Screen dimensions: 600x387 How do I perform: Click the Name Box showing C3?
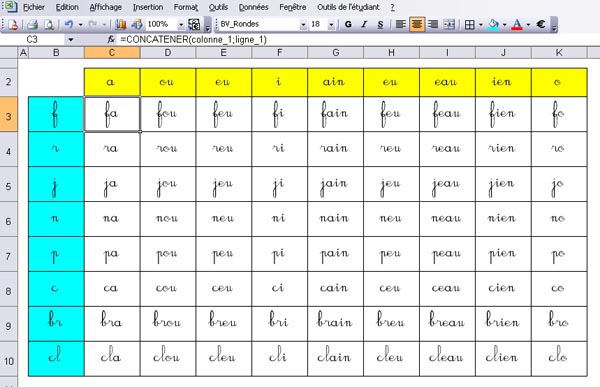pyautogui.click(x=33, y=39)
